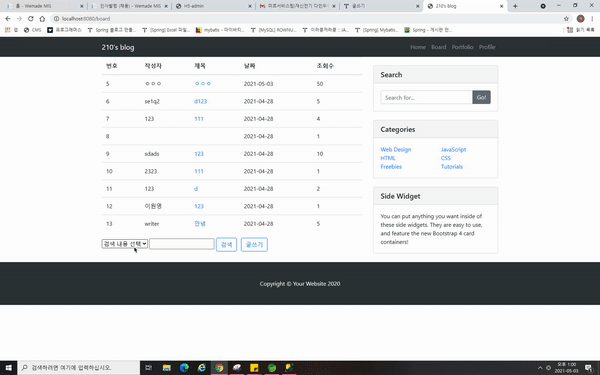
Task: Open Portfolio in the navbar
Action: pyautogui.click(x=462, y=47)
